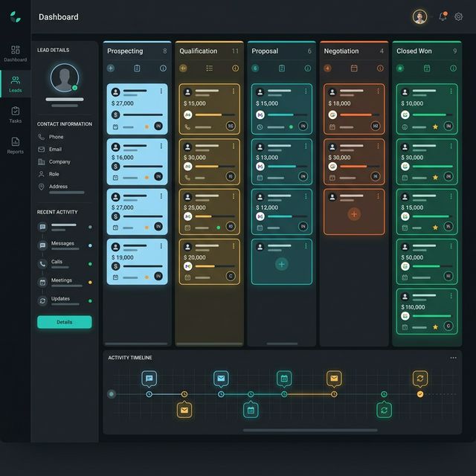Toggle star on Closed Won $30,000 card
The height and width of the screenshot is (476, 476).
(x=435, y=177)
